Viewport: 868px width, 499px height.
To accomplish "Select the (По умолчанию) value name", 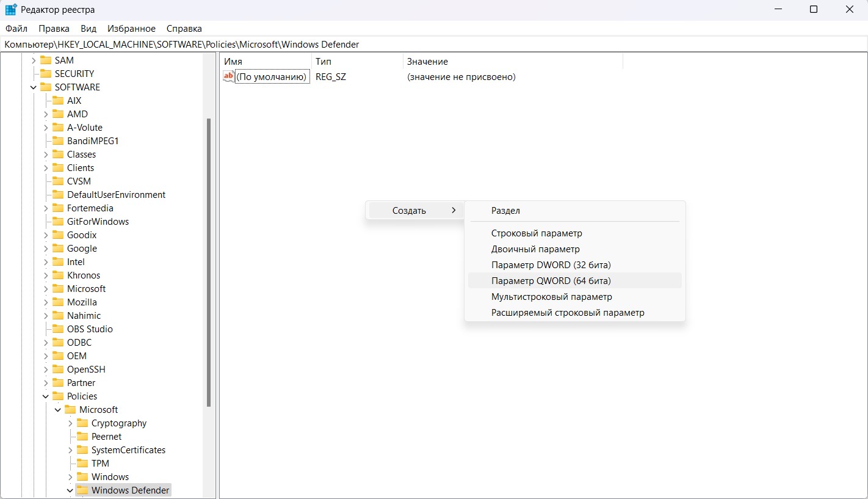I will 272,76.
